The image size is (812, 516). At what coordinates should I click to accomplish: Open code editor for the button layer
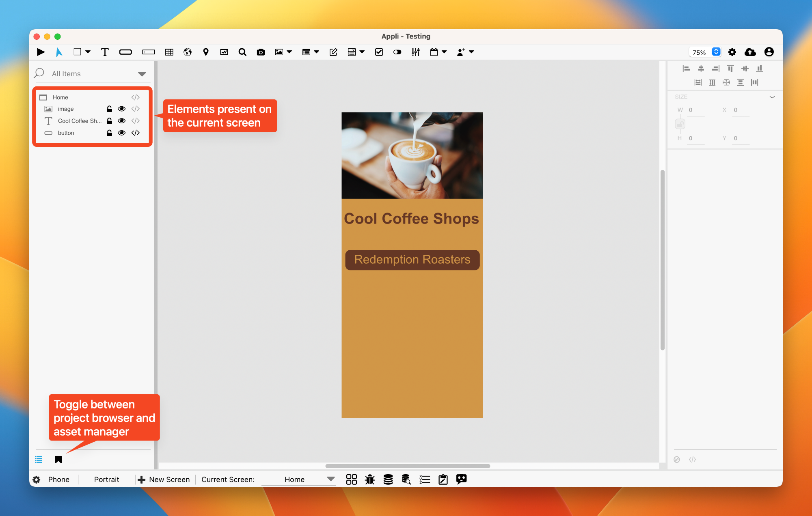click(x=136, y=133)
